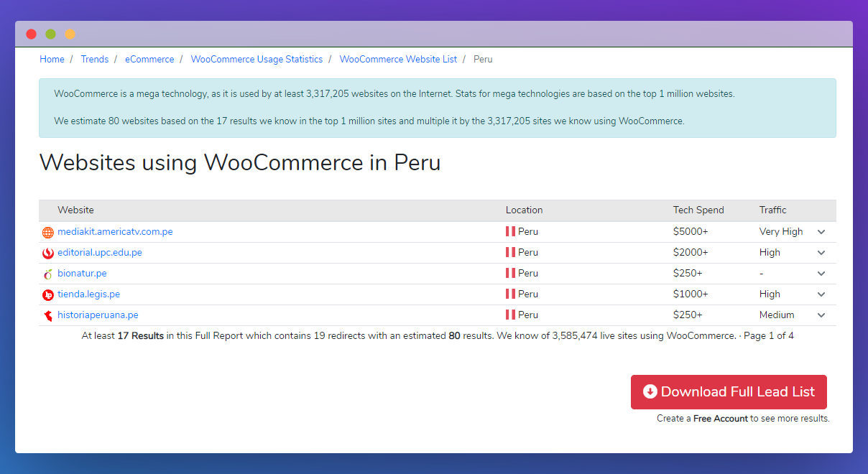Viewport: 868px width, 474px height.
Task: Click the Location column header
Action: click(x=524, y=210)
